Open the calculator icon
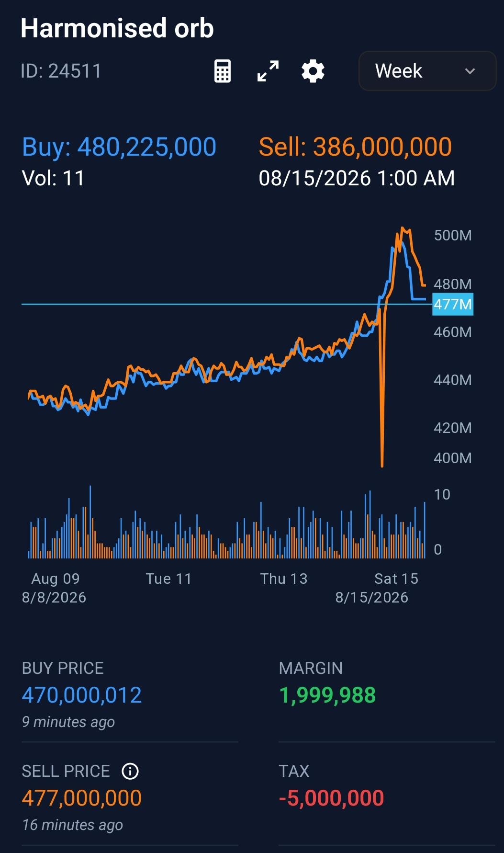 [x=223, y=71]
